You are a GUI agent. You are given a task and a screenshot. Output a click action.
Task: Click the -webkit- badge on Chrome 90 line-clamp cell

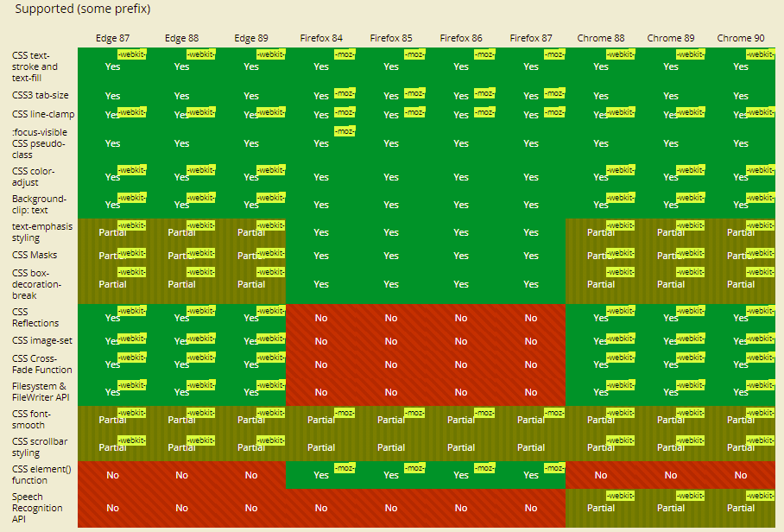coord(759,111)
